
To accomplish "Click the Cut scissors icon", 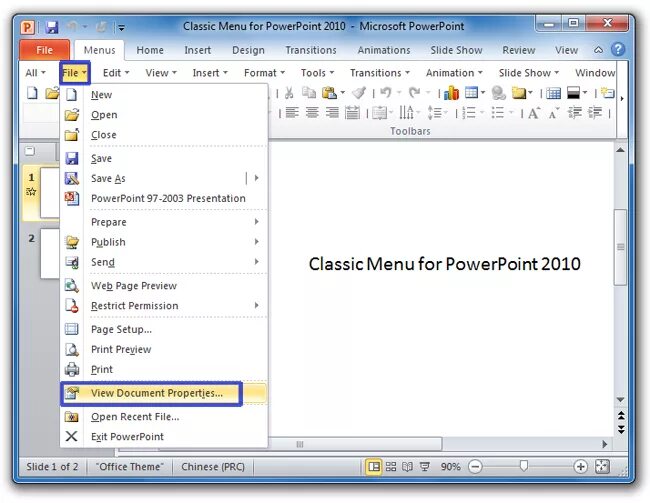I will [x=289, y=93].
